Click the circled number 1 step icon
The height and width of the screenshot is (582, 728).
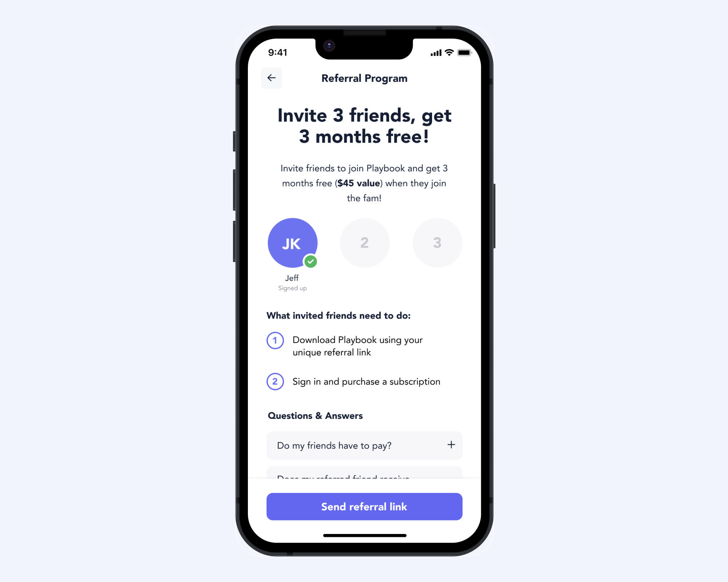coord(275,340)
